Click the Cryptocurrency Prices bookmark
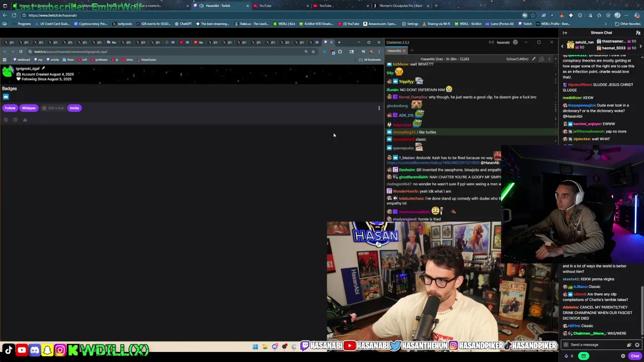 [90, 24]
